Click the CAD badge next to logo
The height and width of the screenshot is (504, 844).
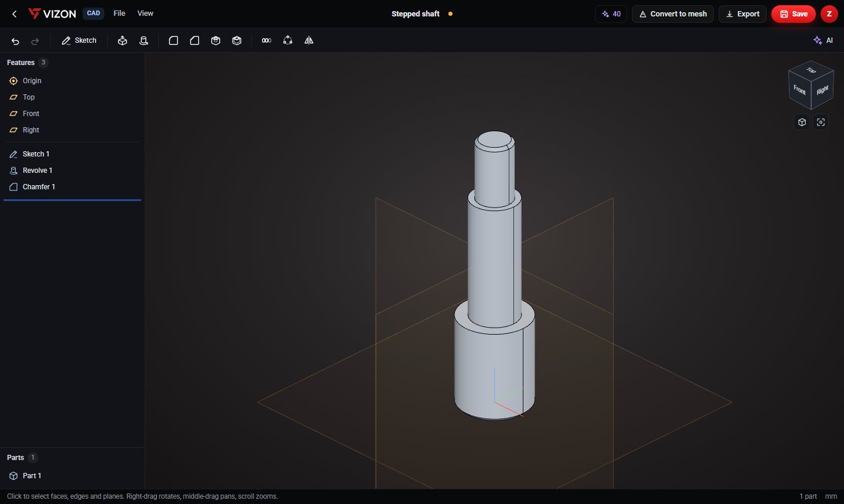93,13
